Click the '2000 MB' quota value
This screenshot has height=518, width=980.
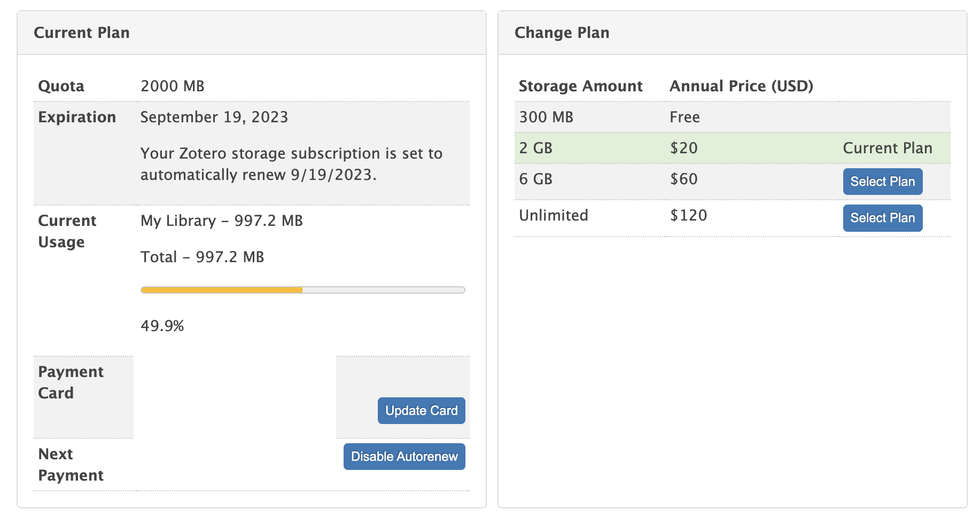[173, 86]
